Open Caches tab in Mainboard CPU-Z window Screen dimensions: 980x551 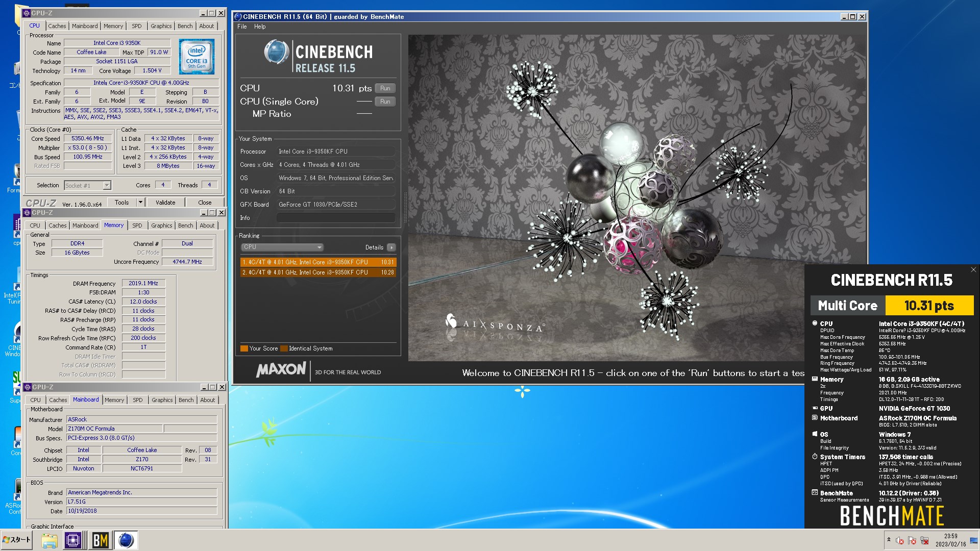point(58,400)
